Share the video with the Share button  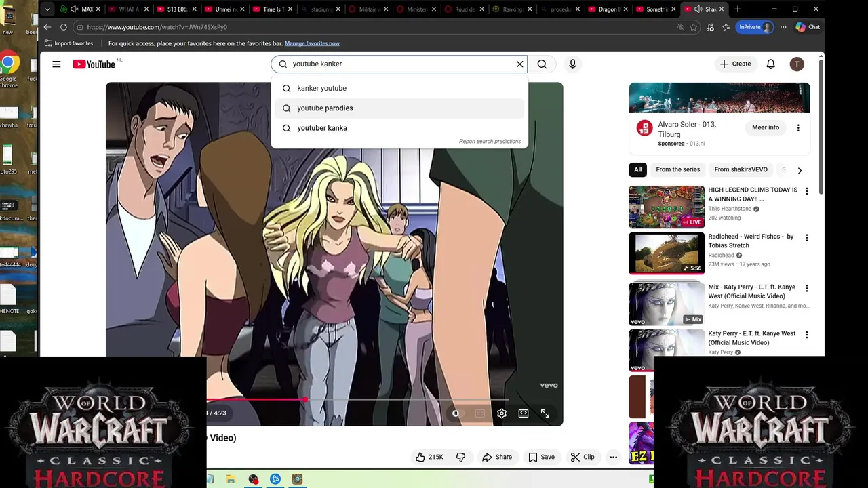[x=497, y=457]
